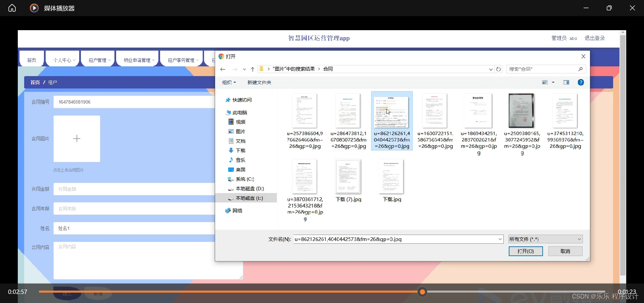Select file u=257386604 thumbnail
The image size is (644, 303).
click(305, 110)
